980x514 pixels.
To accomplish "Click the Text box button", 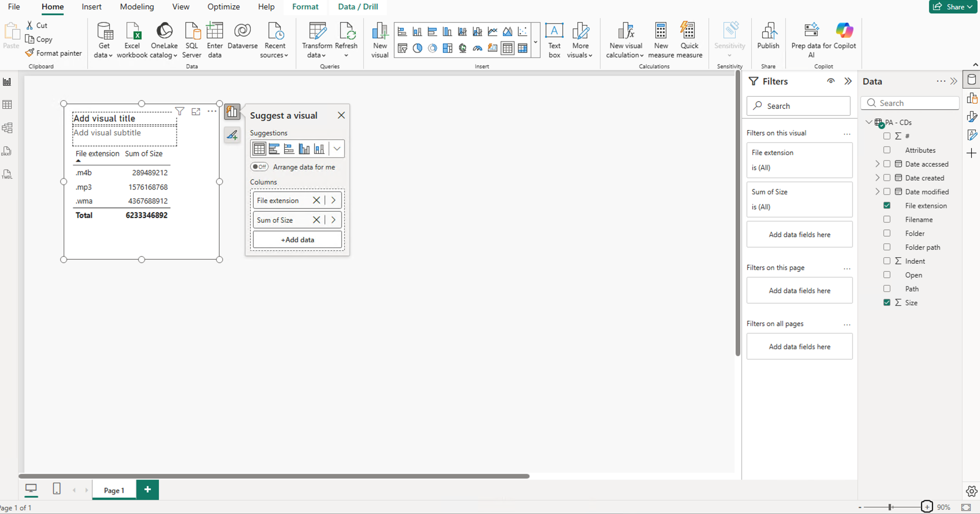I will pos(554,40).
